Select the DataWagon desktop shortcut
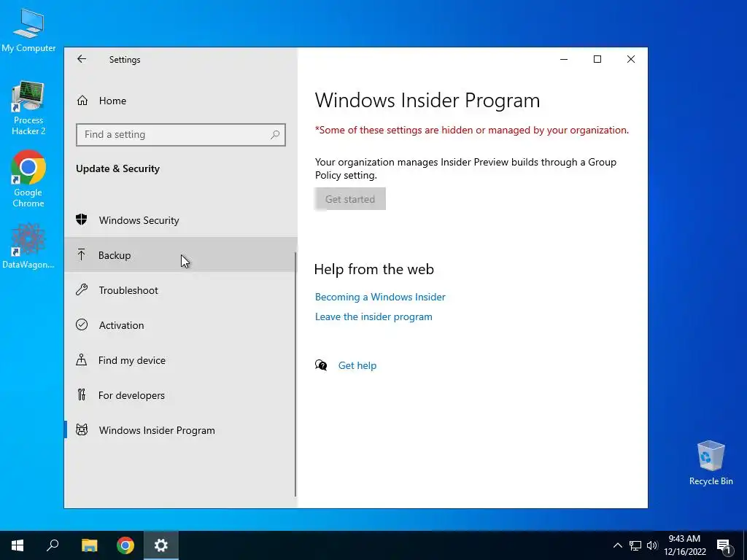The image size is (747, 560). click(x=28, y=246)
